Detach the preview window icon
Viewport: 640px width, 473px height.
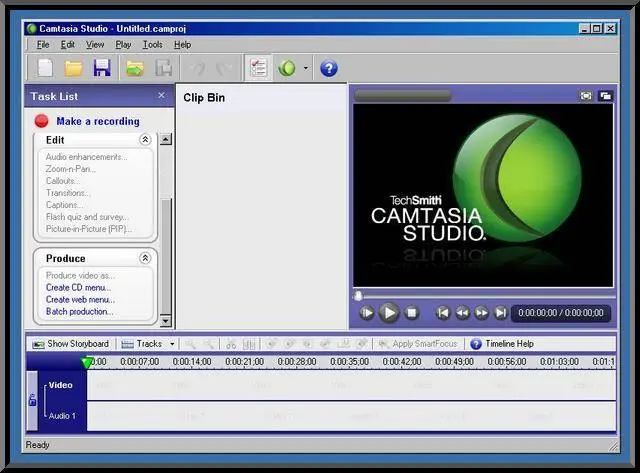point(605,95)
